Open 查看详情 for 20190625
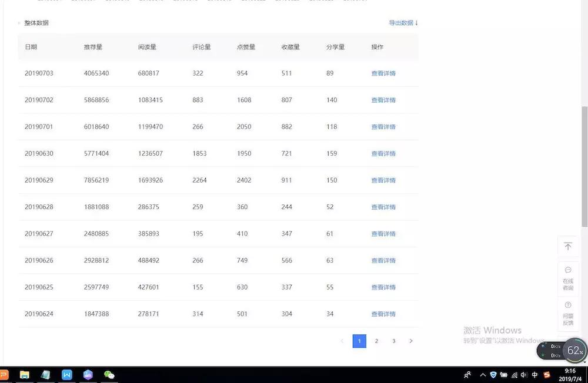Image resolution: width=588 pixels, height=383 pixels. 383,287
